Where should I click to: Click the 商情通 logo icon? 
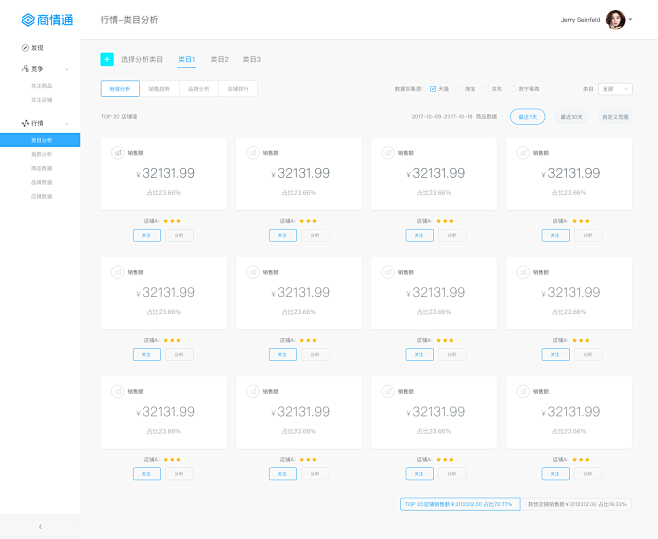(x=28, y=20)
